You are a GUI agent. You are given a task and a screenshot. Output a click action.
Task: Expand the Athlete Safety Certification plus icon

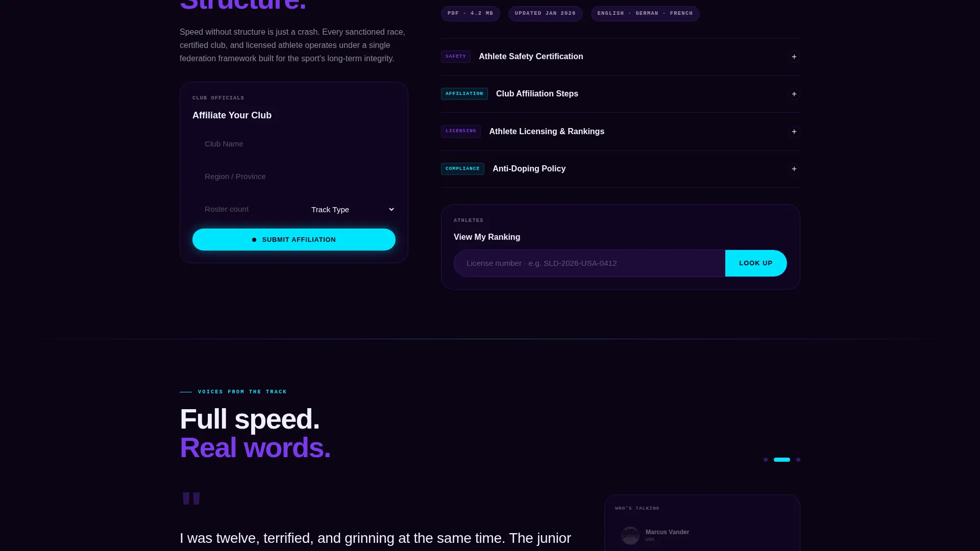[794, 57]
